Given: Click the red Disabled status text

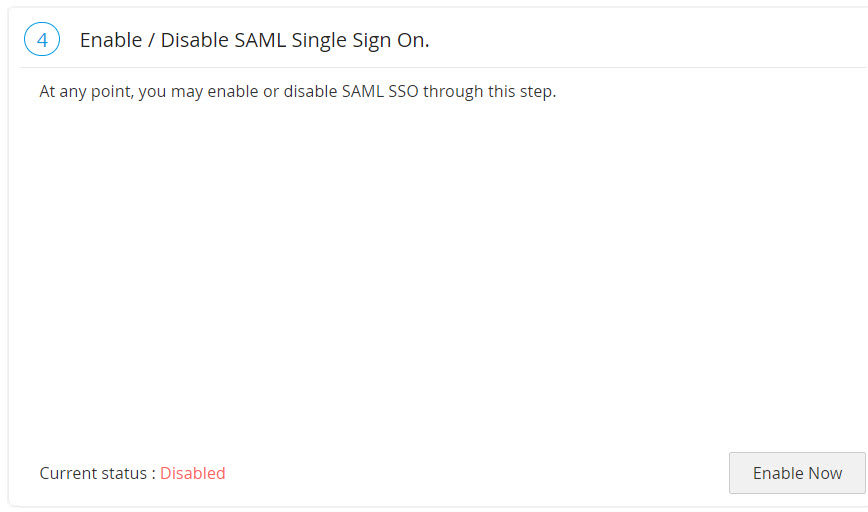Looking at the screenshot, I should tap(193, 473).
